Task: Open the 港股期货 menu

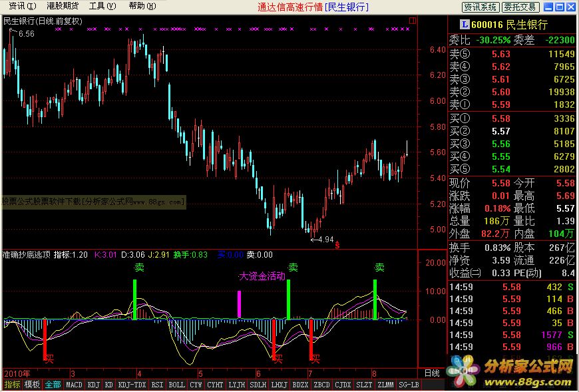Action: click(x=63, y=6)
